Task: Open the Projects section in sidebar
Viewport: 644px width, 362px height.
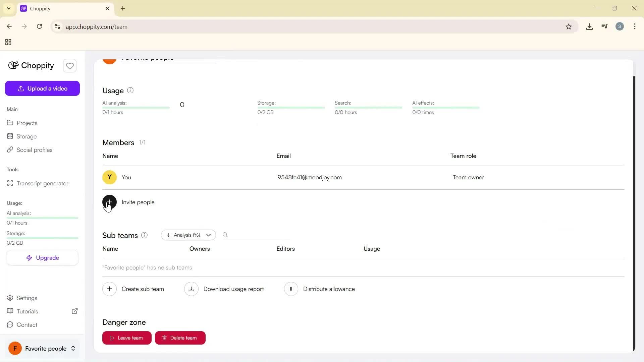Action: pyautogui.click(x=27, y=123)
